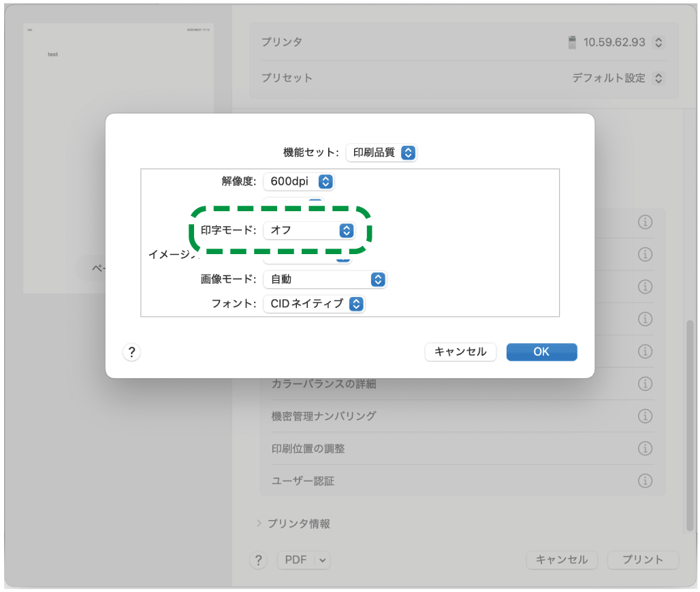Click the info icon beside 機密管理ナンバリング

(x=646, y=416)
